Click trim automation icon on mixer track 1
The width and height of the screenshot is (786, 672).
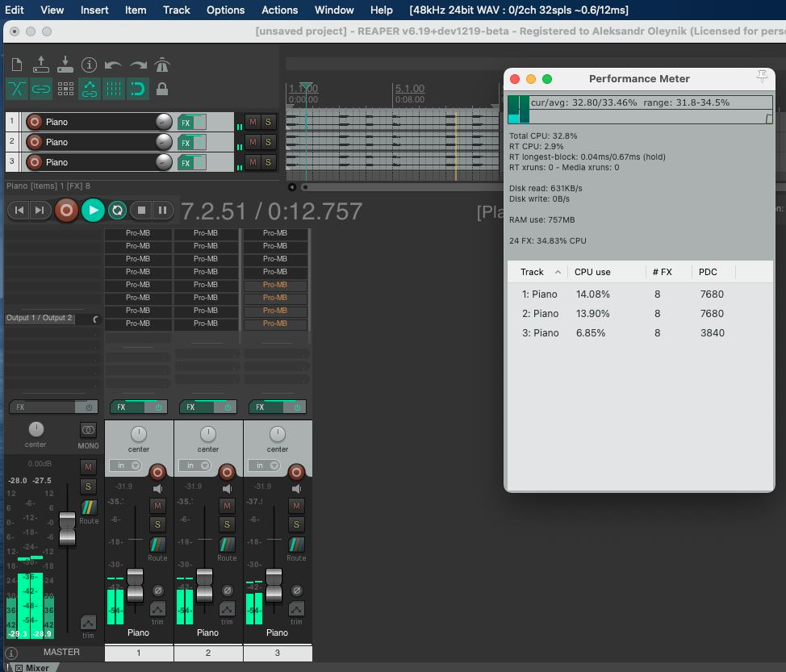pyautogui.click(x=157, y=609)
